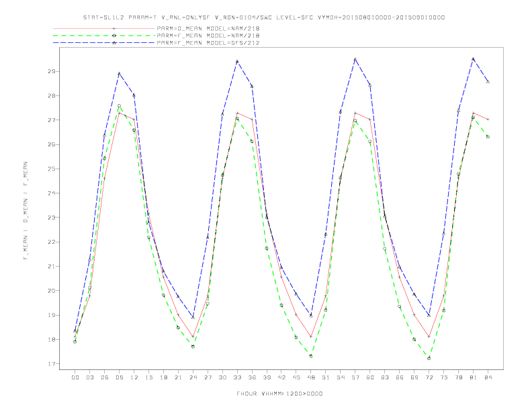The image size is (532, 411).
Task: Click x-axis forecast hour label 39
Action: pos(267,377)
